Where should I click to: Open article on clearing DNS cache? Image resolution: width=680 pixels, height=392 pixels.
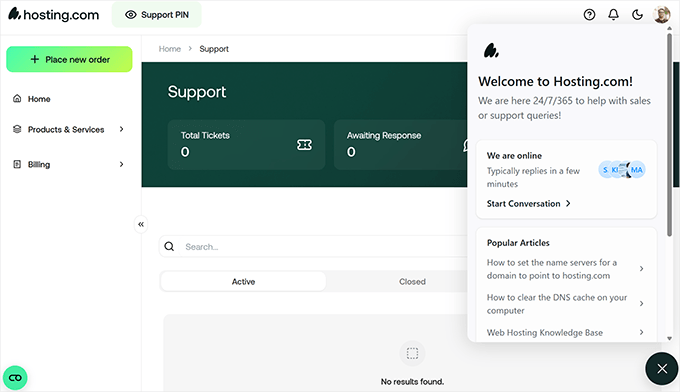click(x=557, y=304)
